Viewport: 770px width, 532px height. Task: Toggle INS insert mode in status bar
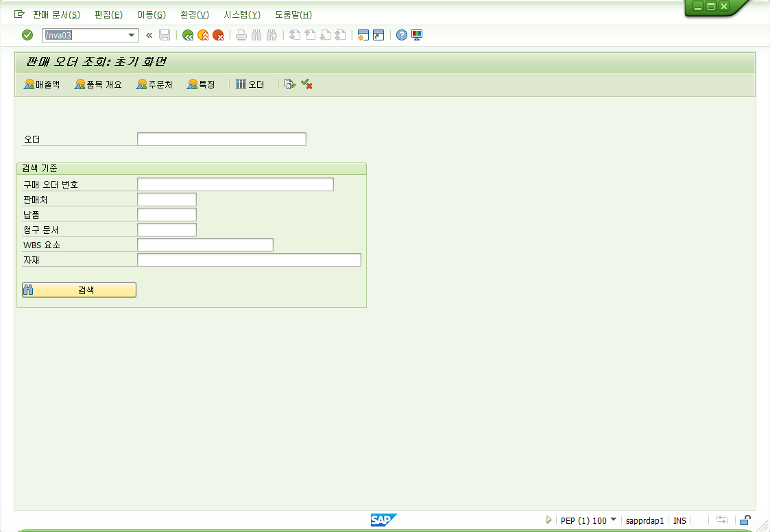(679, 520)
